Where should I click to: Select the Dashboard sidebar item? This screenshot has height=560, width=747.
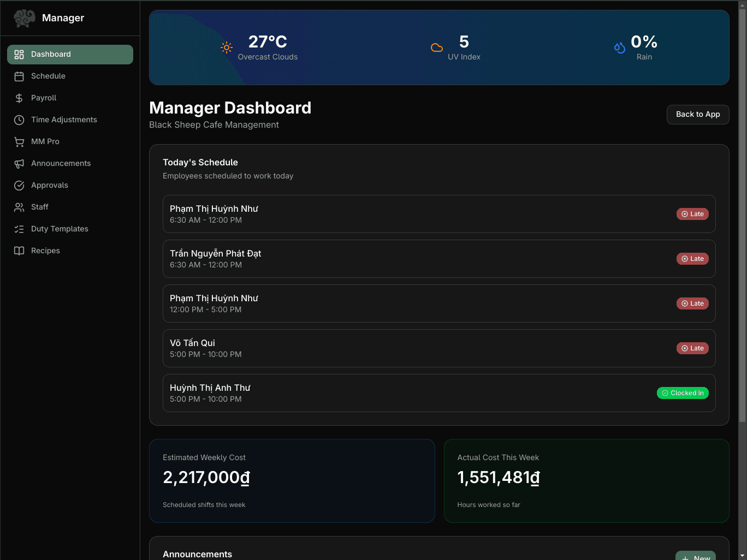click(70, 54)
